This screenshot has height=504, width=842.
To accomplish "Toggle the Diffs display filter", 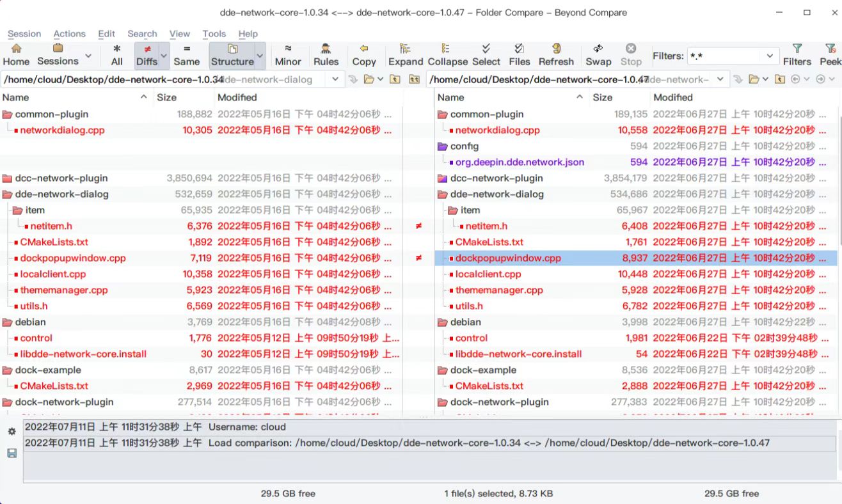I will [x=147, y=55].
